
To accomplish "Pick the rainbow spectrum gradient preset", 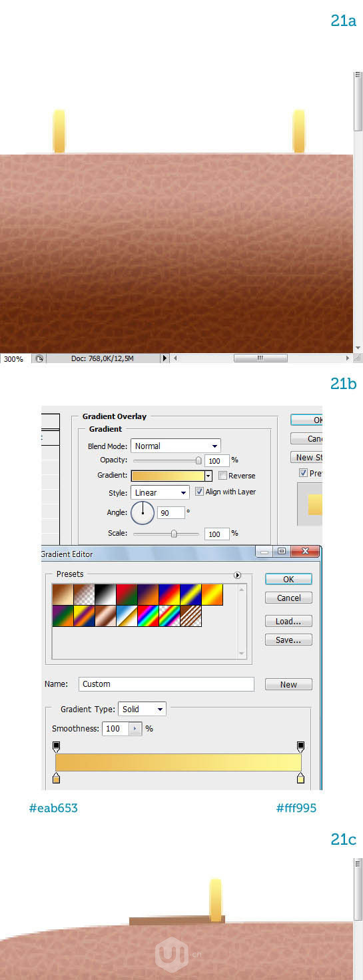I will [x=148, y=616].
